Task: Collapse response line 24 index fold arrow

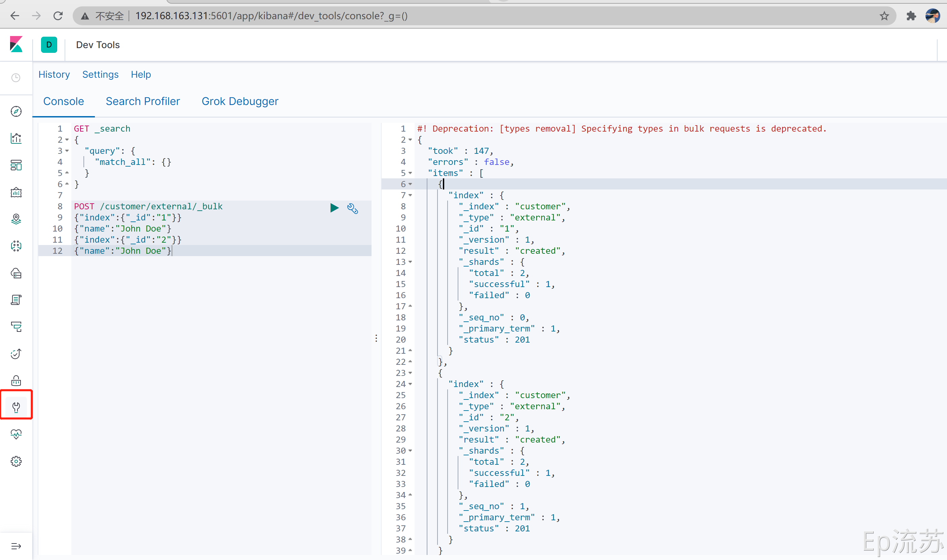Action: pos(410,384)
